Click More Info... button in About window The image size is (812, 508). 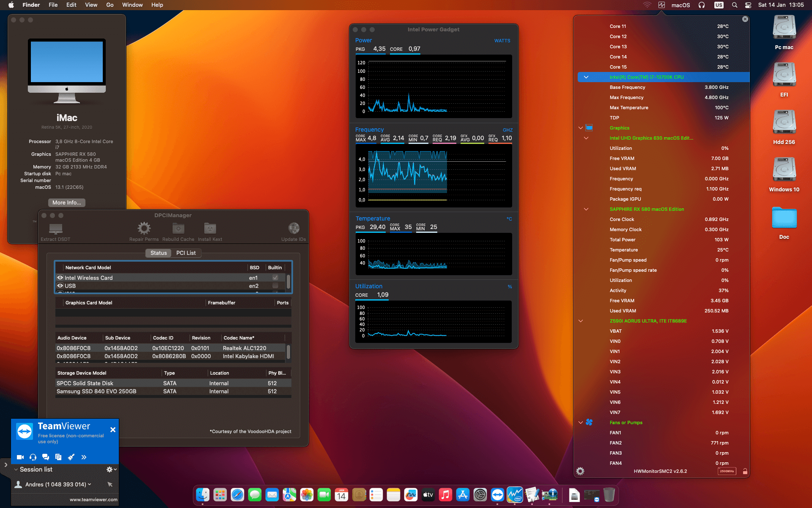pyautogui.click(x=67, y=202)
